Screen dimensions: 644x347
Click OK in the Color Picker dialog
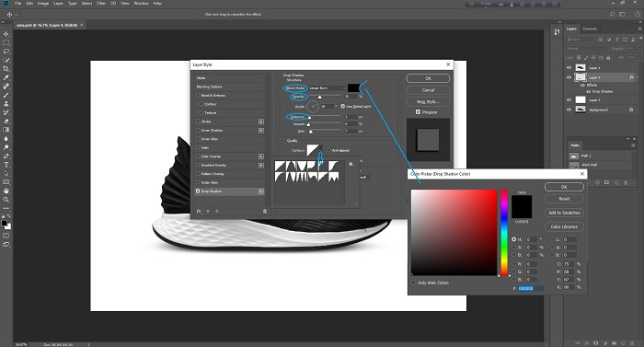(x=564, y=187)
